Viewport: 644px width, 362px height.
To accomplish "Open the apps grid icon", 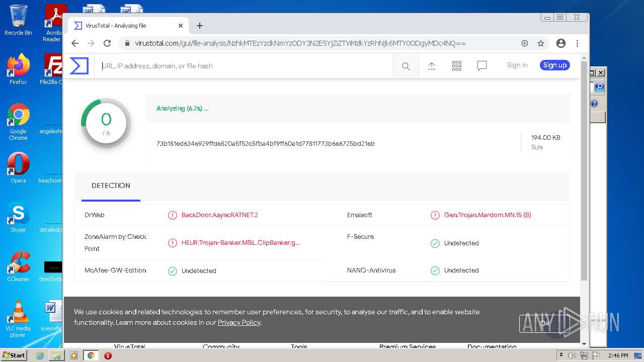I will 457,66.
